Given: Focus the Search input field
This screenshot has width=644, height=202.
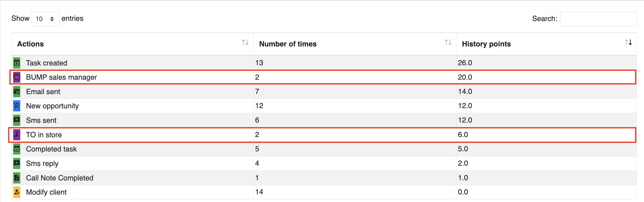Looking at the screenshot, I should (x=598, y=19).
